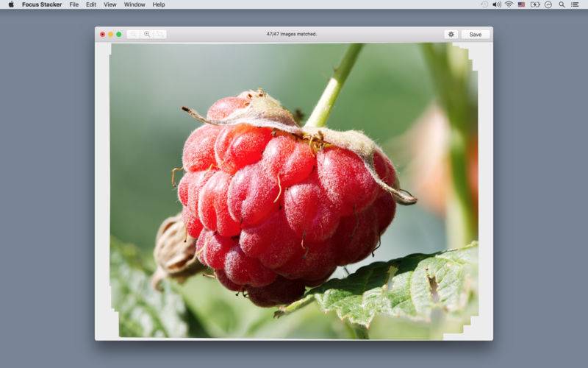Open the Notification Center list icon
588x368 pixels.
coord(575,4)
